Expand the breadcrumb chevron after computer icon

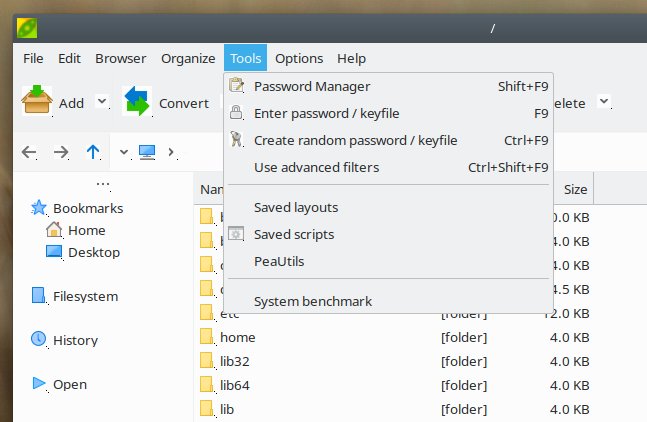(171, 152)
